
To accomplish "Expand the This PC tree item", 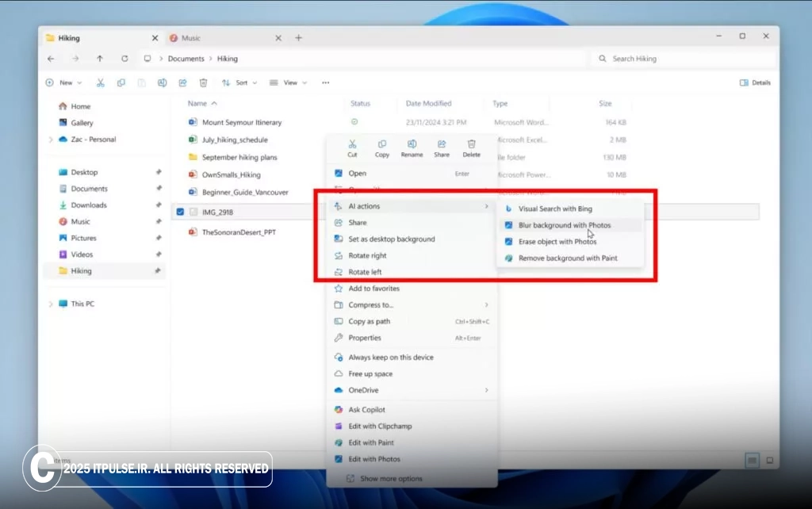I will click(x=51, y=304).
